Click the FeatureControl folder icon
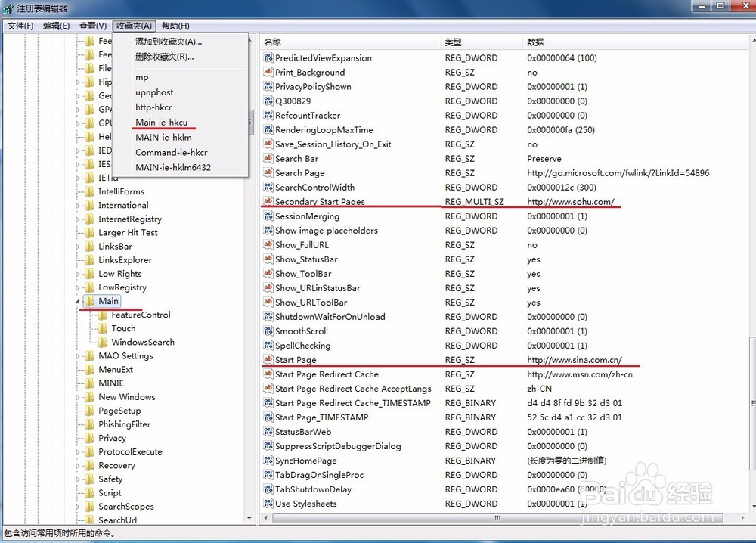Screen dimensions: 756x543 click(x=102, y=315)
